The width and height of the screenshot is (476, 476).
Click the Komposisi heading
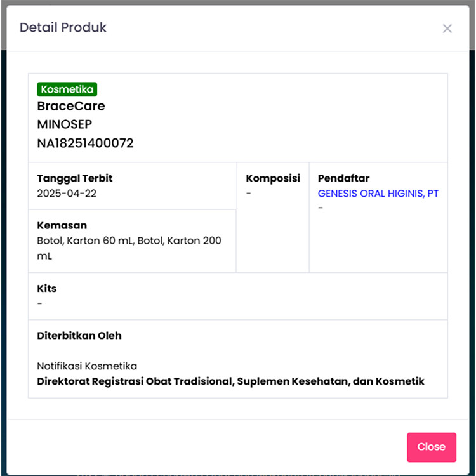(273, 178)
